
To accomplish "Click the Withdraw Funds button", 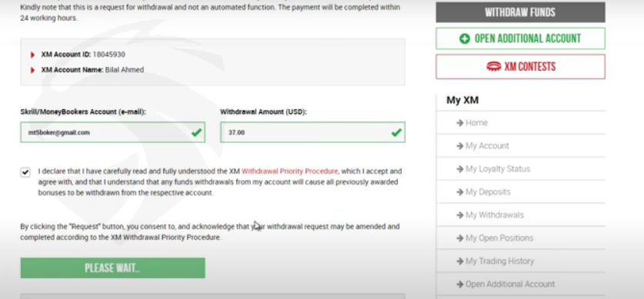I will tap(520, 12).
